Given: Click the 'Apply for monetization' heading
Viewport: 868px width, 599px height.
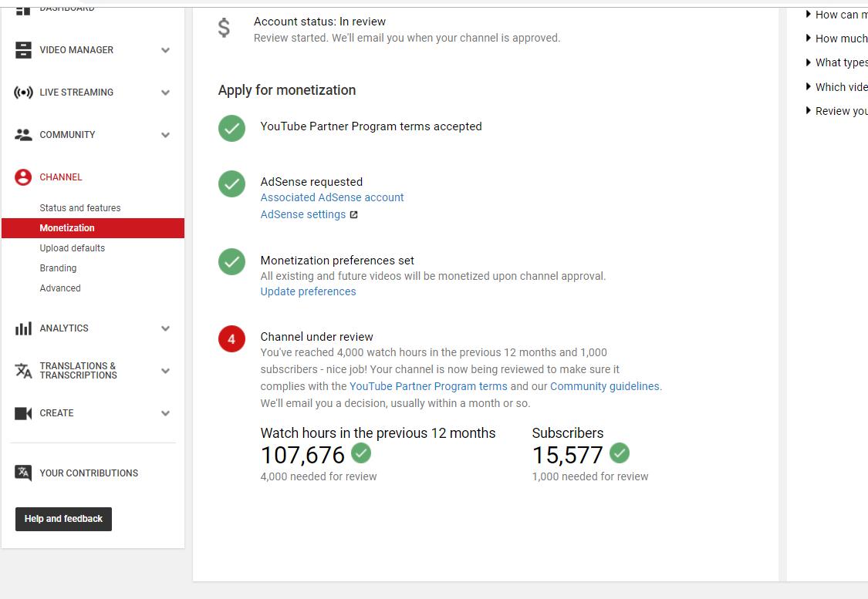Looking at the screenshot, I should click(287, 90).
